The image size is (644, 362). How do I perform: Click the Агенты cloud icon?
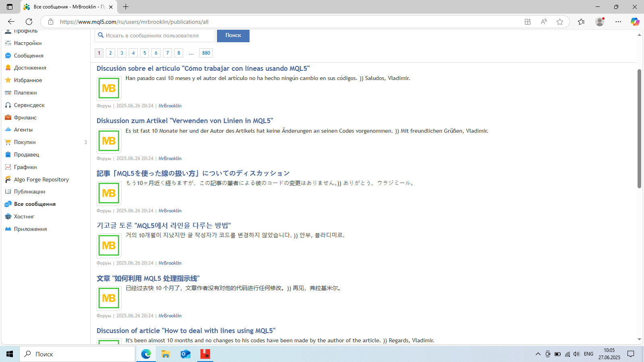[x=8, y=130]
